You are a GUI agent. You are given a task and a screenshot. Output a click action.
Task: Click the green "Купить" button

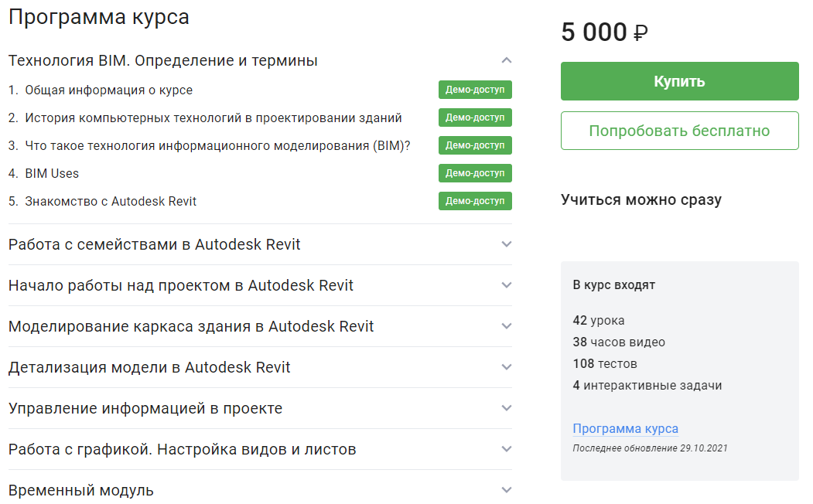point(679,81)
